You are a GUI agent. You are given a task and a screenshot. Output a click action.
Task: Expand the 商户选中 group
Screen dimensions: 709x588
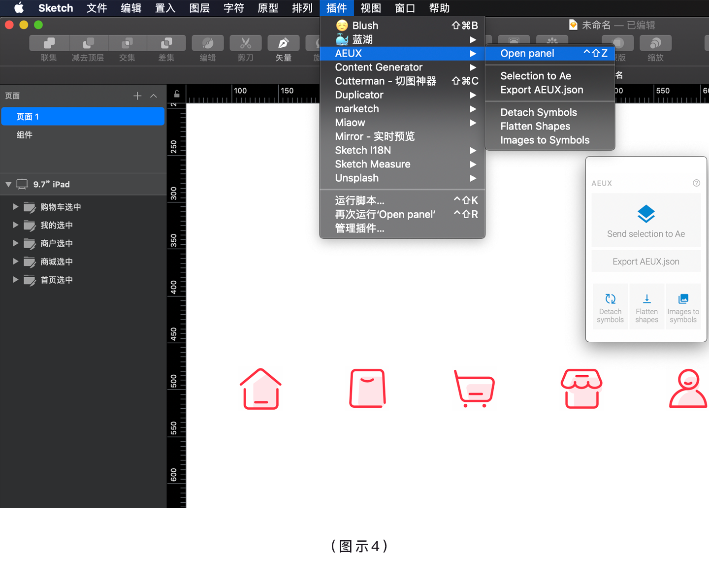(16, 243)
